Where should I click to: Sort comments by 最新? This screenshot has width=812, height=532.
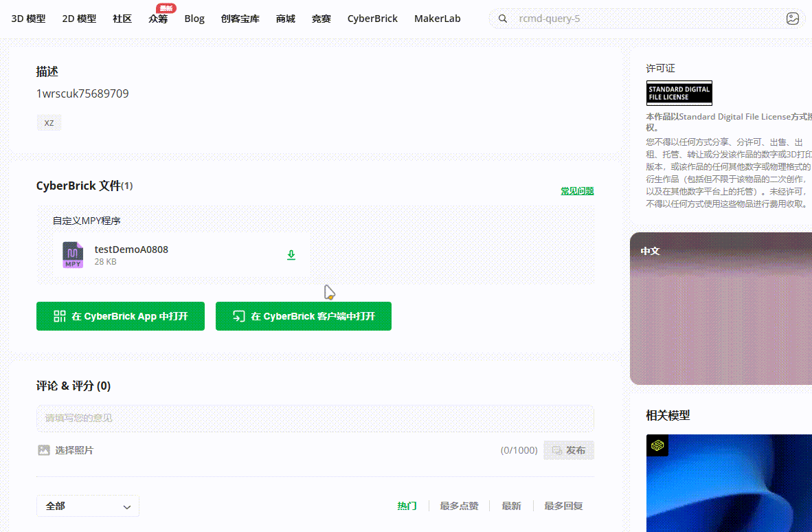tap(511, 506)
